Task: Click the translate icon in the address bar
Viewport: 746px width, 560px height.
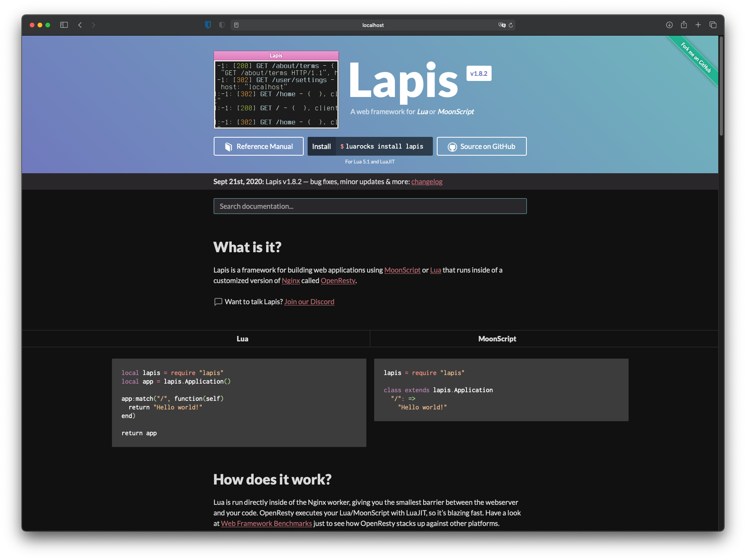Action: tap(502, 25)
